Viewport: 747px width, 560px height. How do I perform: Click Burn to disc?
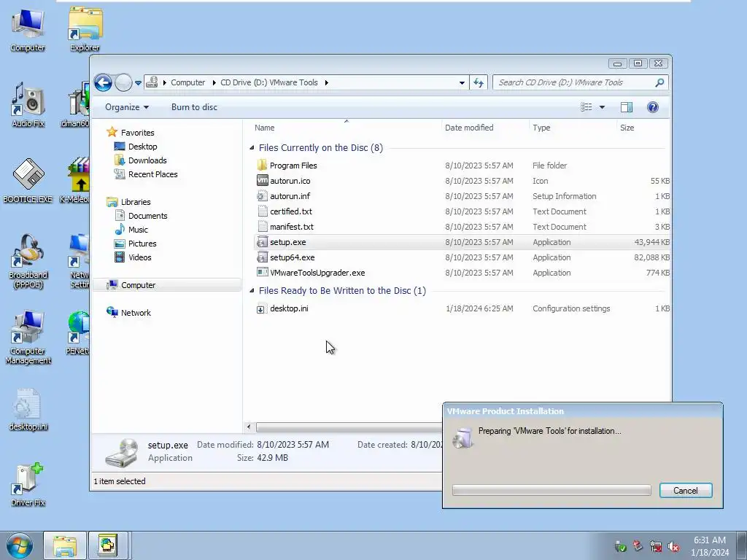(x=194, y=107)
